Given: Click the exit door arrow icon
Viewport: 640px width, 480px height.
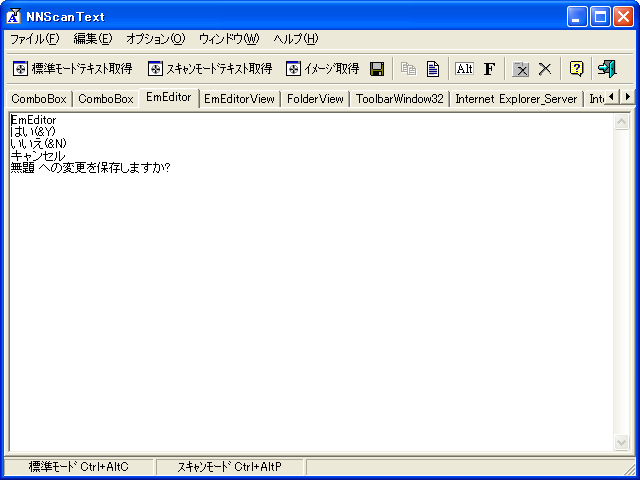Looking at the screenshot, I should pos(607,69).
